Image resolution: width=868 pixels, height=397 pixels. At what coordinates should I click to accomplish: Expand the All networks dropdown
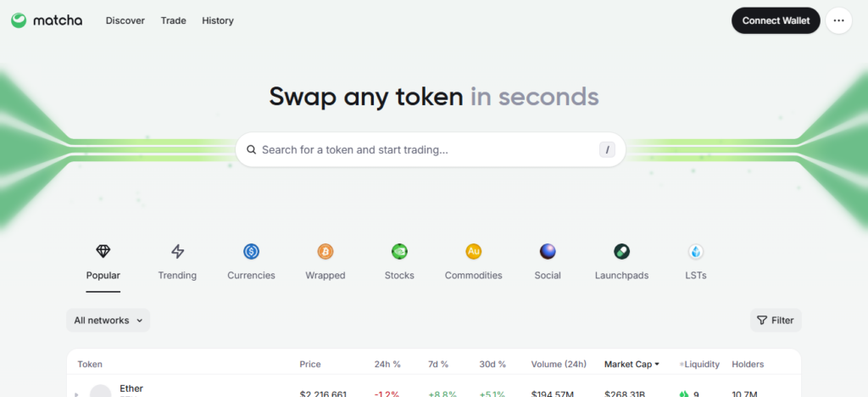point(108,321)
